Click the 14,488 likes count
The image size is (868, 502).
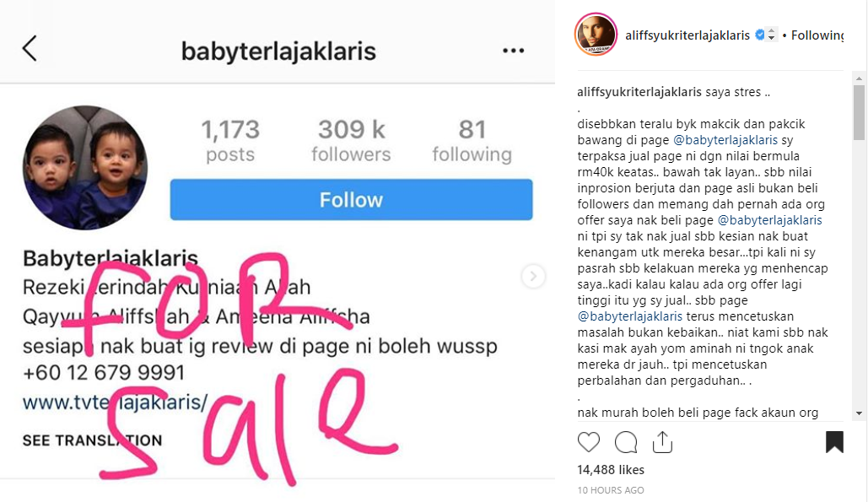click(x=611, y=470)
